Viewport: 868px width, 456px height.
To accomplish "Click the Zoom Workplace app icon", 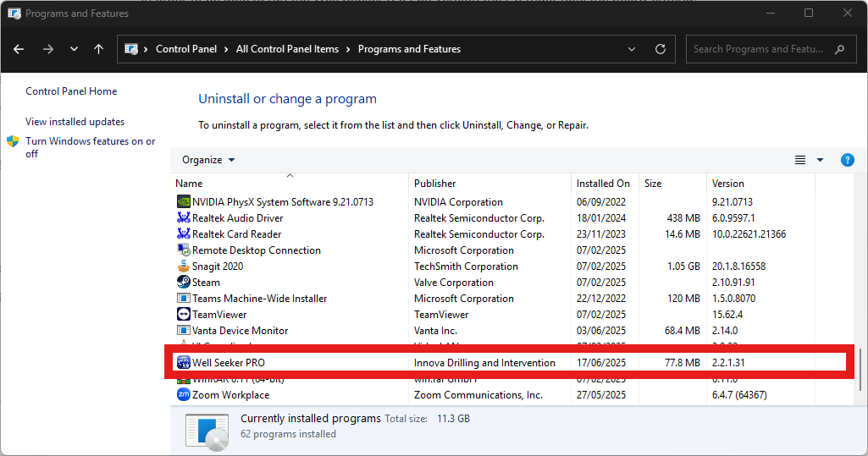I will click(183, 394).
